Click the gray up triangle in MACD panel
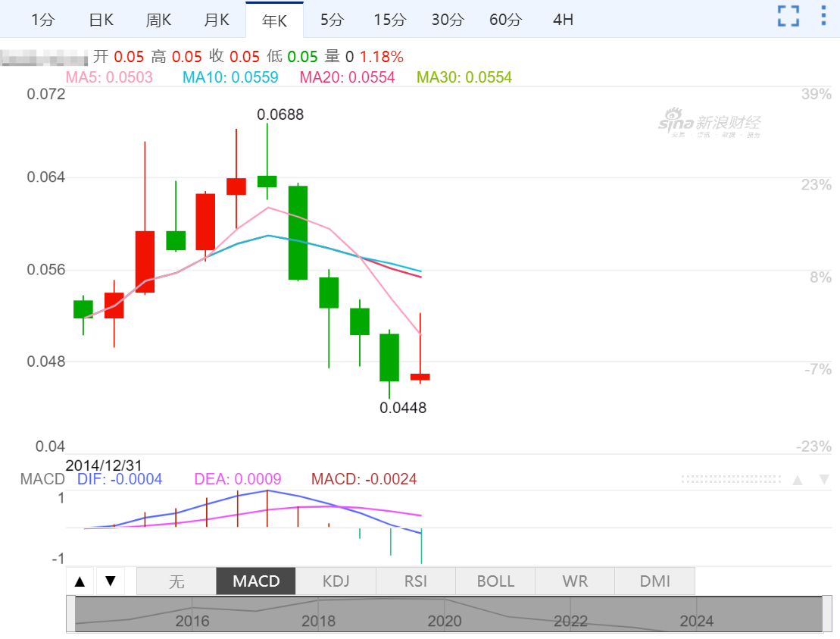 [x=797, y=480]
